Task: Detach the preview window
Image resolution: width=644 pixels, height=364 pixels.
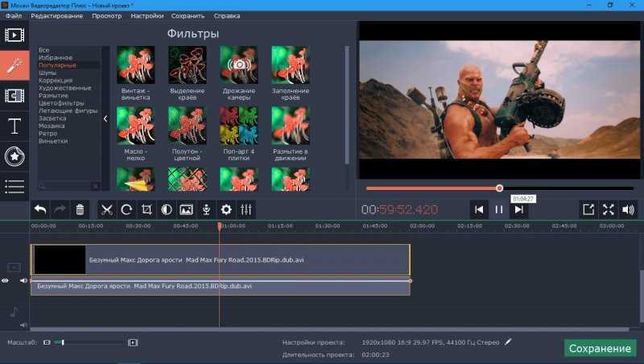Action: (588, 209)
